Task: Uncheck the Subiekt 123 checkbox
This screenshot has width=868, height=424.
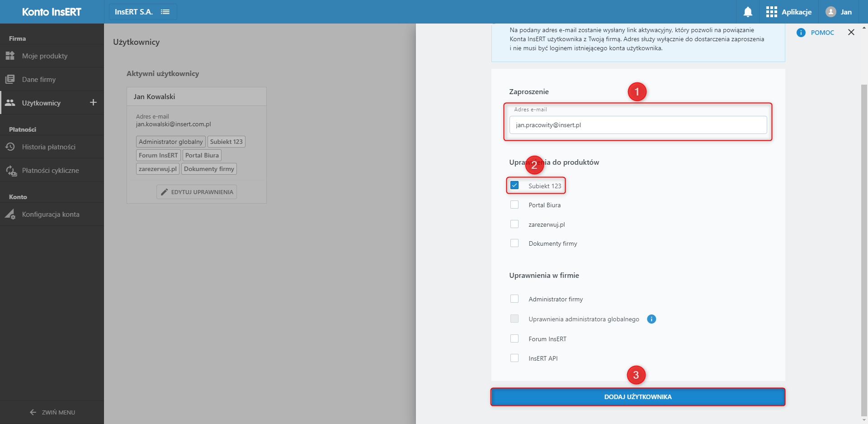Action: pyautogui.click(x=514, y=186)
